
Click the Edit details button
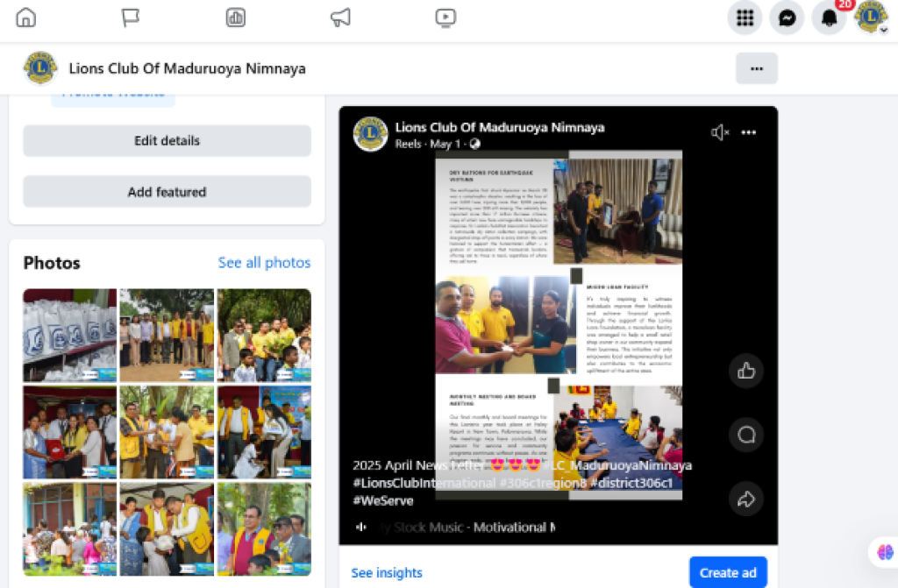point(167,141)
